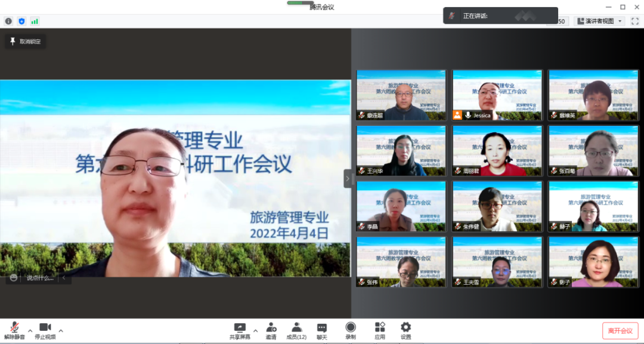Expand the video options arrow beside 停止视频
644x344 pixels.
pyautogui.click(x=61, y=330)
